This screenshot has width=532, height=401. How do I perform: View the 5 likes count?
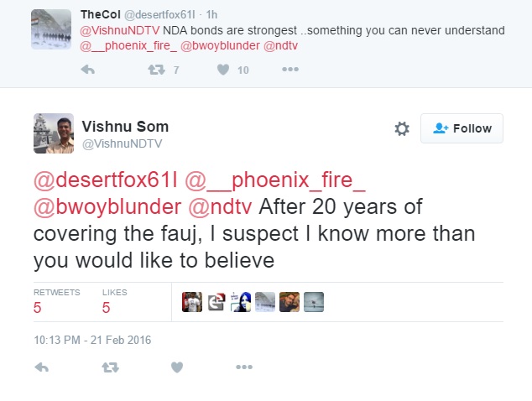107,308
